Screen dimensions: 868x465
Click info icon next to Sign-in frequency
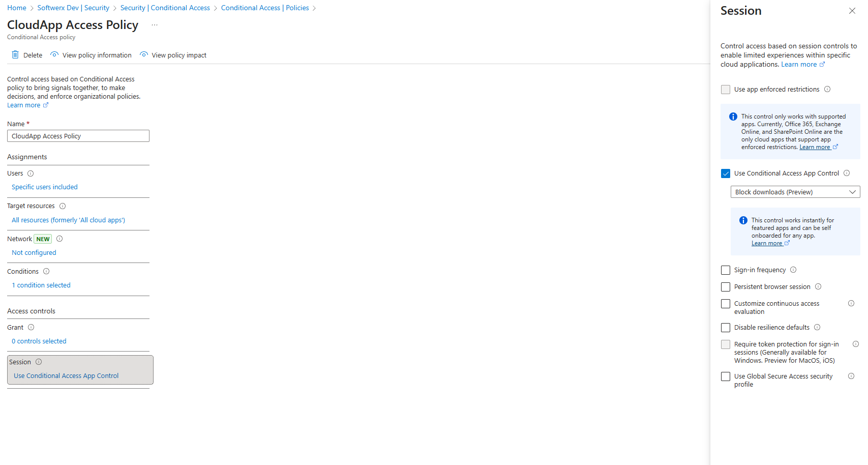coord(793,270)
